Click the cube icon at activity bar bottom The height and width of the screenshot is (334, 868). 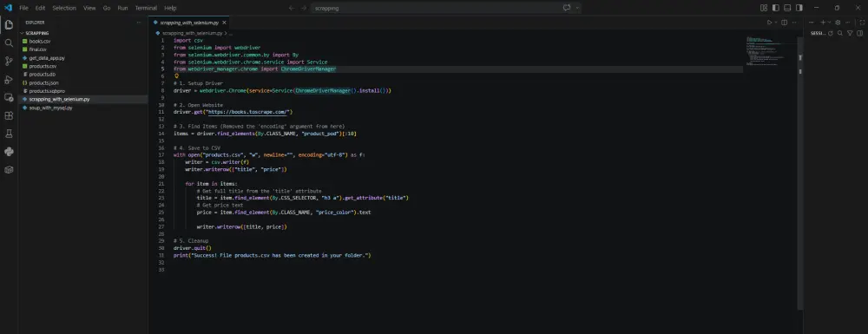coord(9,170)
